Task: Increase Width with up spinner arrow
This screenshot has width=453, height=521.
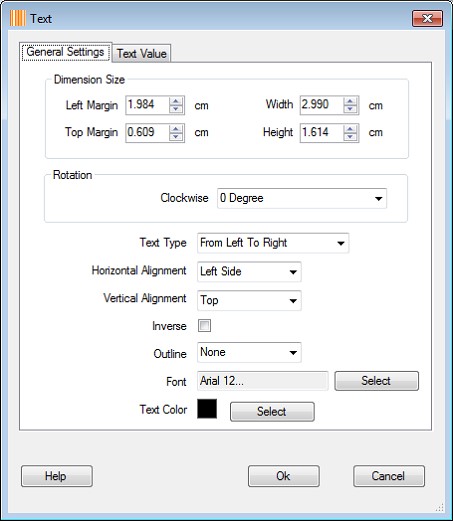Action: pyautogui.click(x=350, y=101)
